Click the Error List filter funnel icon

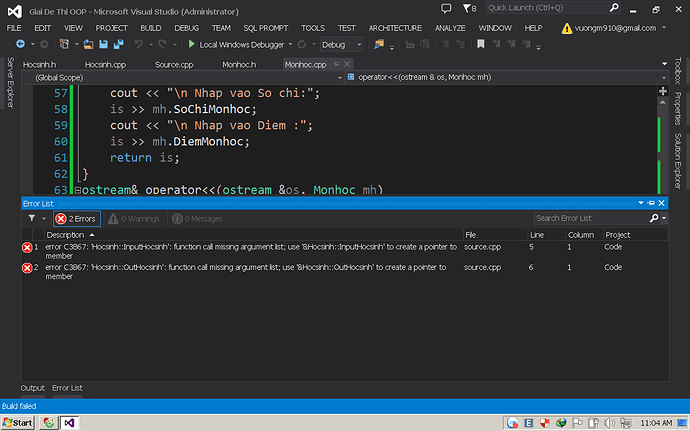click(32, 218)
